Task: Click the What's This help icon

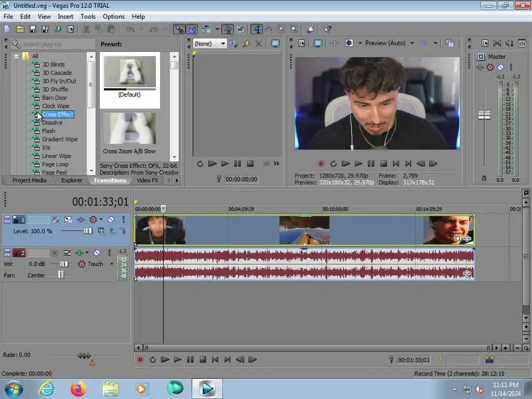Action: pos(327,29)
